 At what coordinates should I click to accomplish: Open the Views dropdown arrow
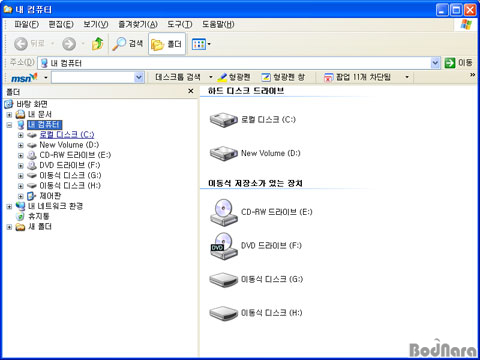209,44
